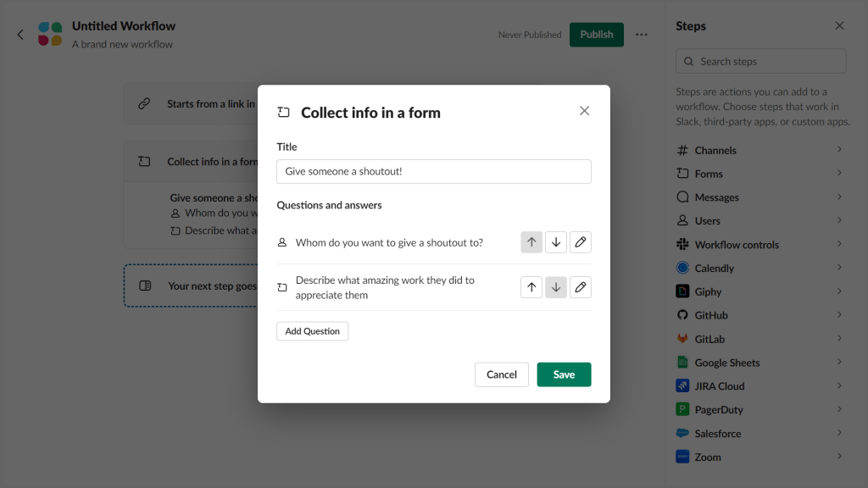
Task: Move the second question up
Action: (531, 287)
